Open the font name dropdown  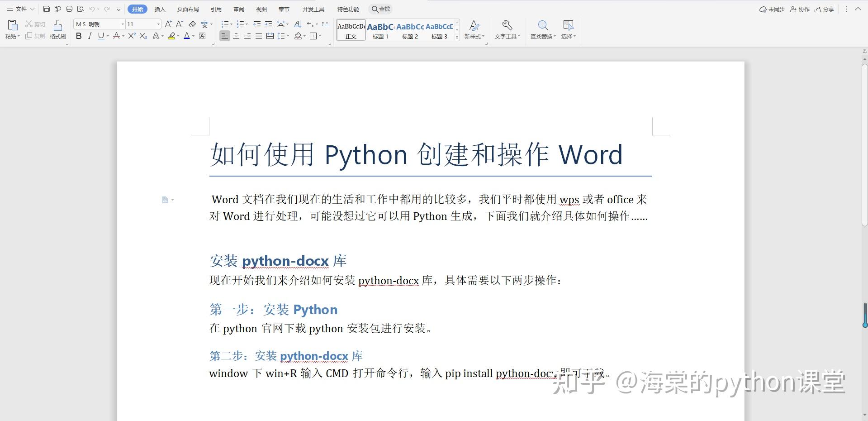tap(122, 24)
